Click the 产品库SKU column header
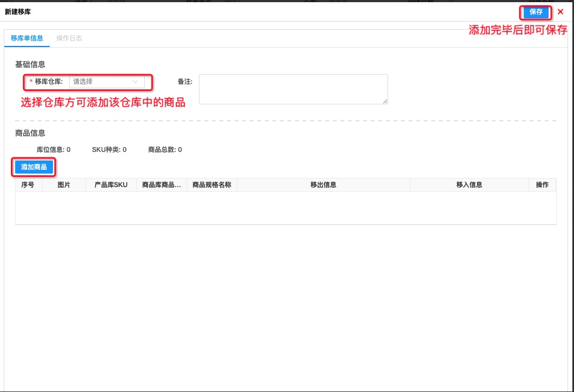The width and height of the screenshot is (574, 392). click(111, 185)
